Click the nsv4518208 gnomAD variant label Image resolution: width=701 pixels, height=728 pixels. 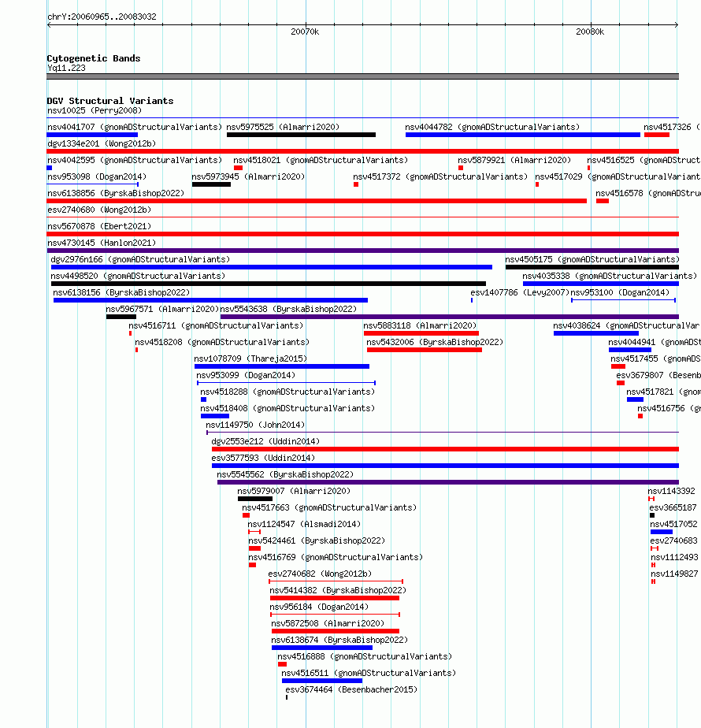click(x=222, y=342)
